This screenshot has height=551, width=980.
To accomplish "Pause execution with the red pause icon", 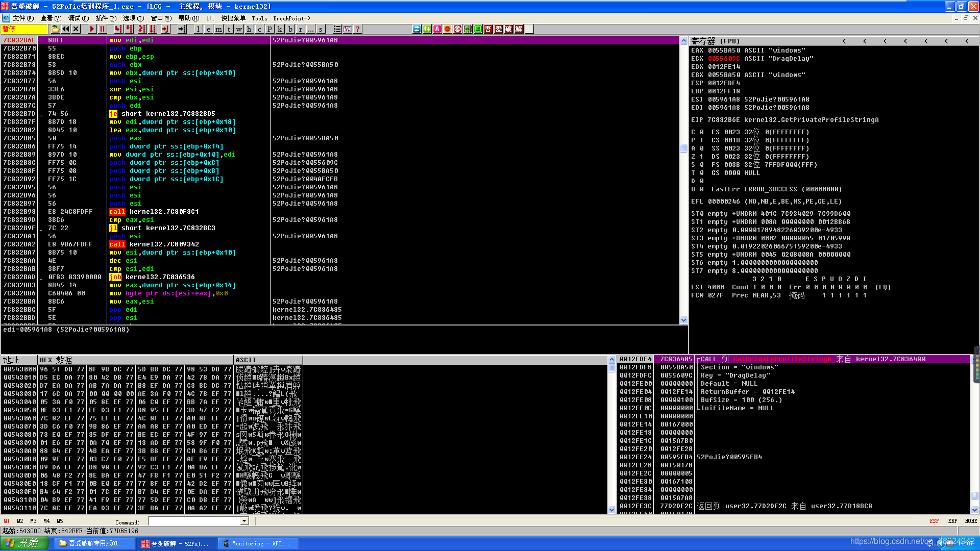I will pos(102,29).
